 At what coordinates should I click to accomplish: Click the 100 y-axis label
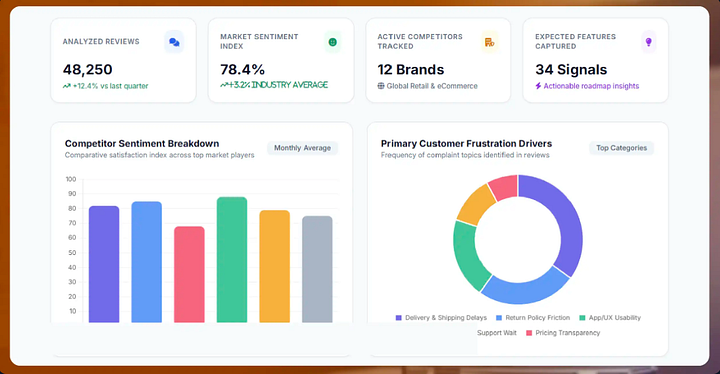click(71, 179)
